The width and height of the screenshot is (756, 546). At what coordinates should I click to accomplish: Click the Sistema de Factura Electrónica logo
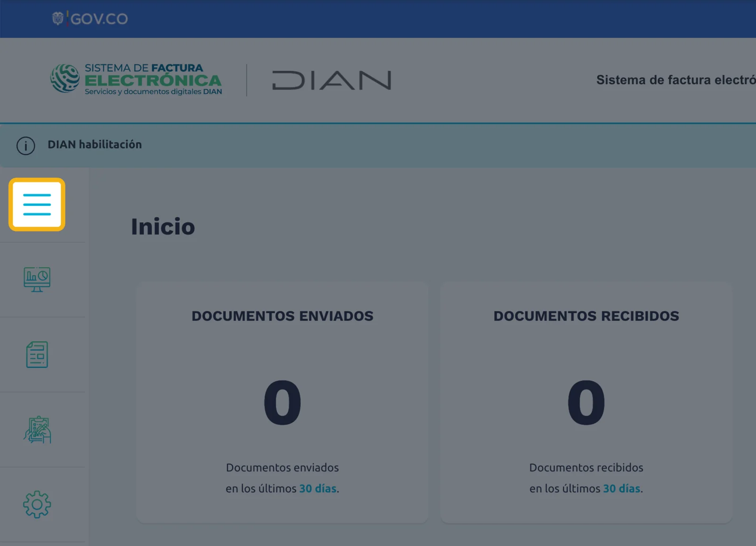tap(136, 79)
